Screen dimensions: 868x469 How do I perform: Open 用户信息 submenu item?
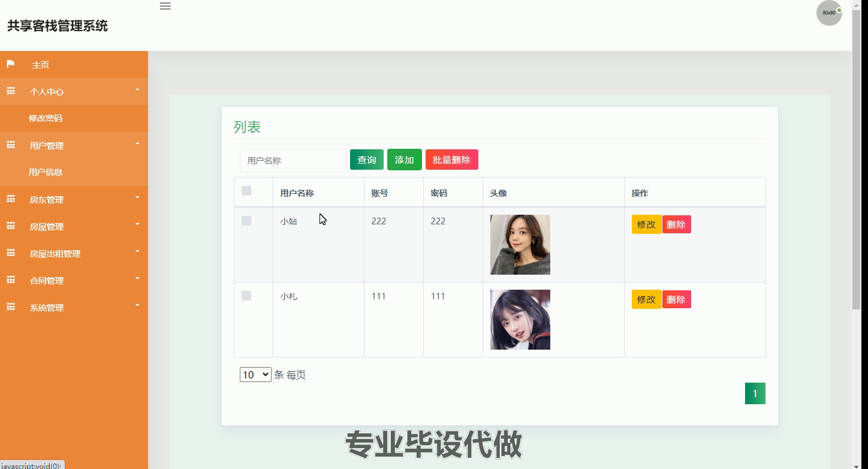[x=46, y=172]
